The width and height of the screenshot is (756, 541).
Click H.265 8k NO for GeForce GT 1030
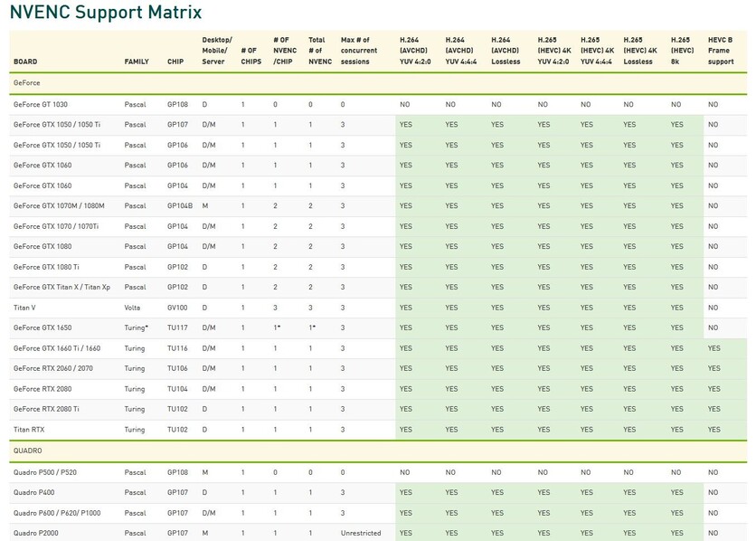click(x=676, y=104)
